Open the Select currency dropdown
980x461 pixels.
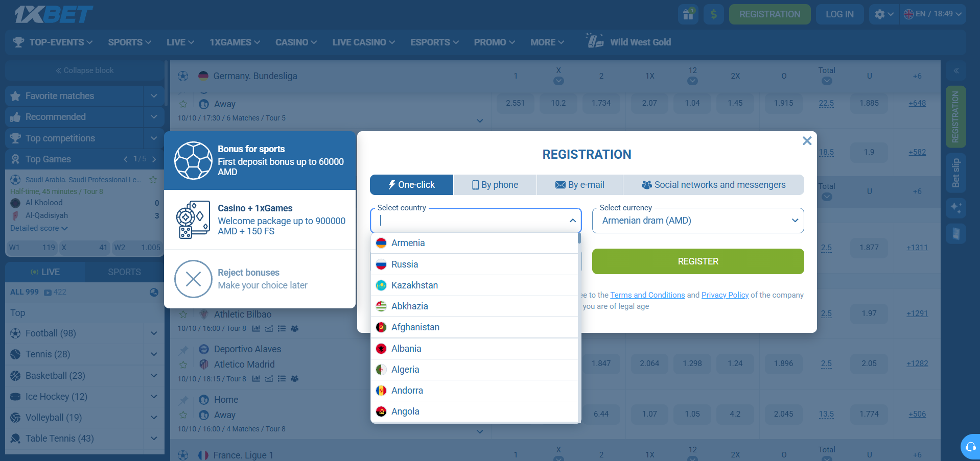(x=698, y=221)
